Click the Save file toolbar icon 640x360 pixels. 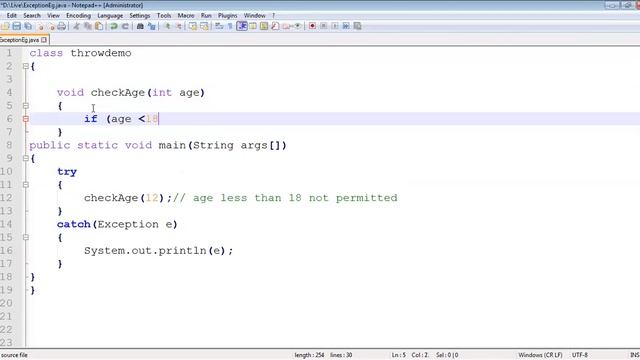(17, 26)
